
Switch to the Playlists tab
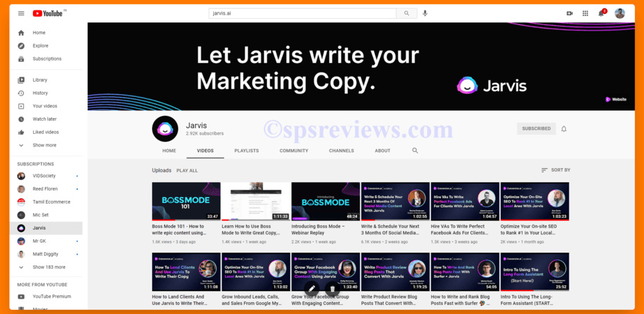tap(246, 151)
